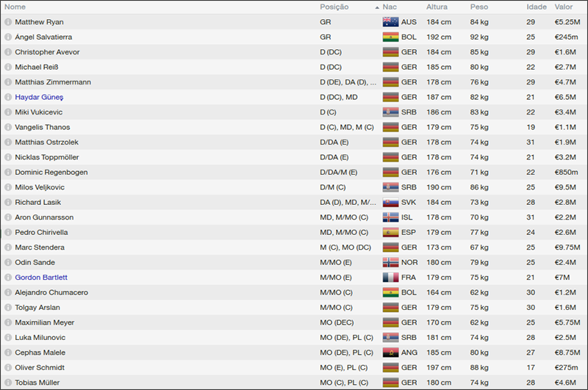Click Iceland flag in Aron Gunnarsson row
588x390 pixels.
pos(390,217)
